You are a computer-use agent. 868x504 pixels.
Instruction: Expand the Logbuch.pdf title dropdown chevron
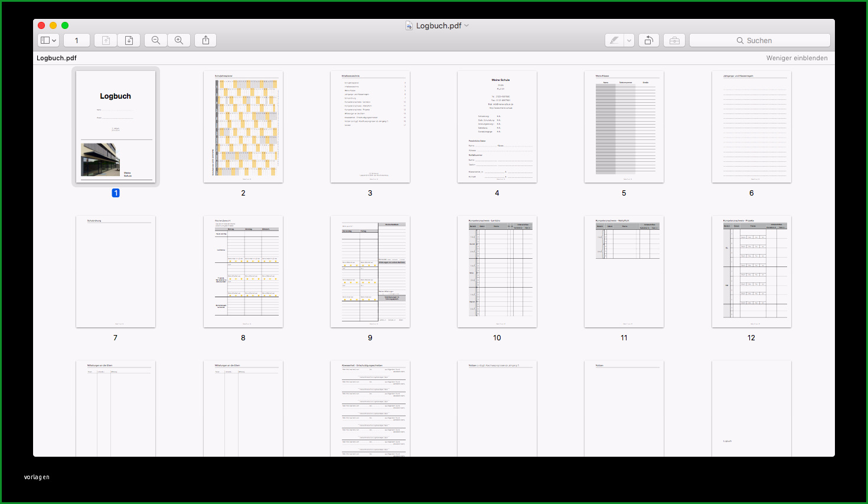coord(466,25)
